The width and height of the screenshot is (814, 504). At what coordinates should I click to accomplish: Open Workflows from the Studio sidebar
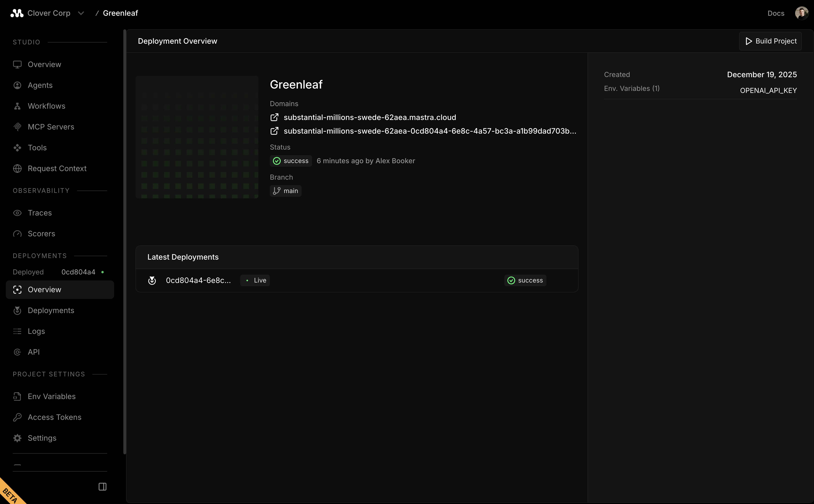[46, 106]
